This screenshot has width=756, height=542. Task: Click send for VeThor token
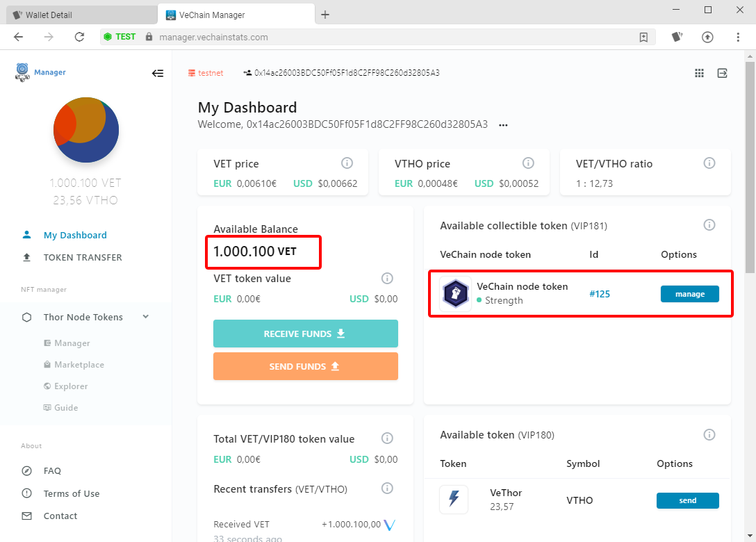point(687,500)
